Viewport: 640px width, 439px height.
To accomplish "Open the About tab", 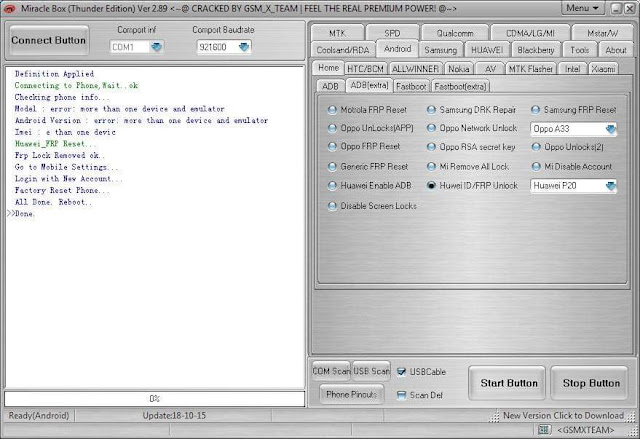I will coord(616,50).
